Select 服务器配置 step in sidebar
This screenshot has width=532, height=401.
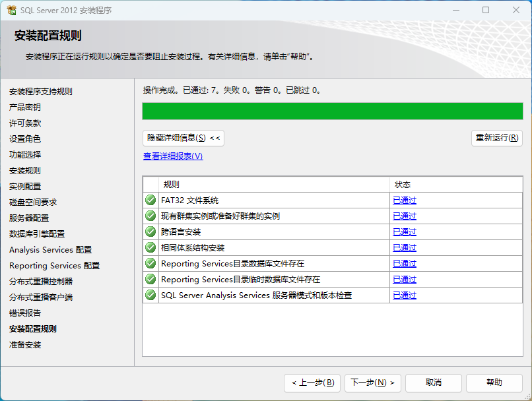[29, 218]
